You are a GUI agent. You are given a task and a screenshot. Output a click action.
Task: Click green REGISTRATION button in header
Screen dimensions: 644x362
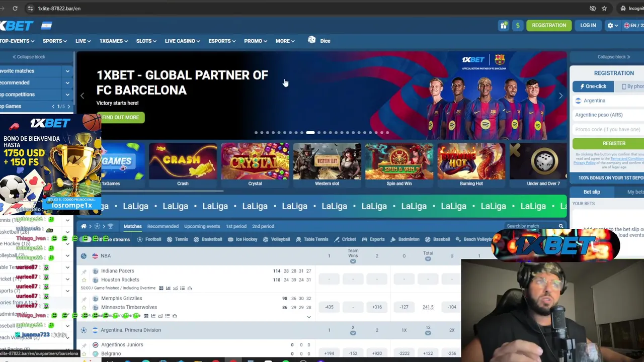[x=549, y=25]
